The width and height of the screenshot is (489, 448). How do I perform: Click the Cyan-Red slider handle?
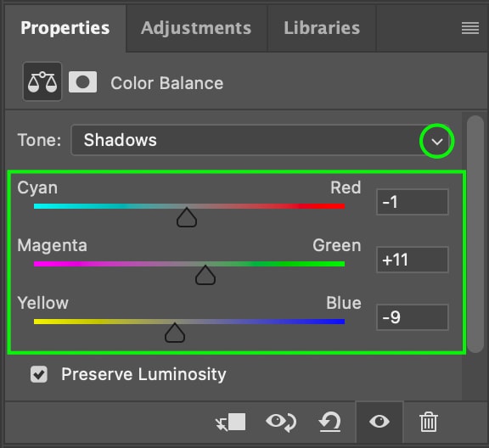point(187,217)
